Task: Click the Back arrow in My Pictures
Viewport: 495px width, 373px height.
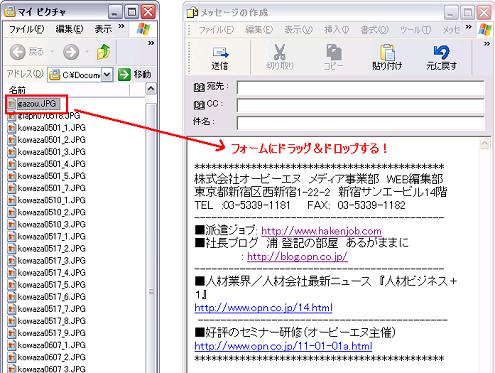Action: coord(18,52)
